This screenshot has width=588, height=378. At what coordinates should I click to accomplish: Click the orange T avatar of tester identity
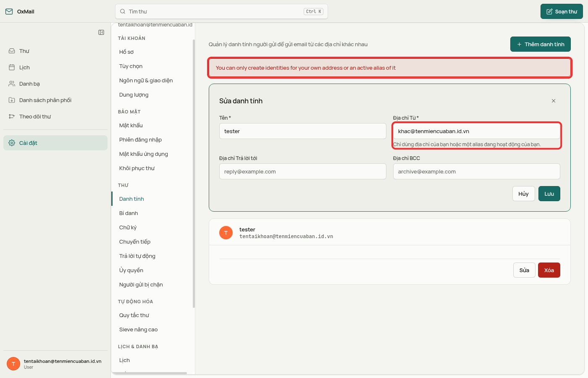[226, 233]
